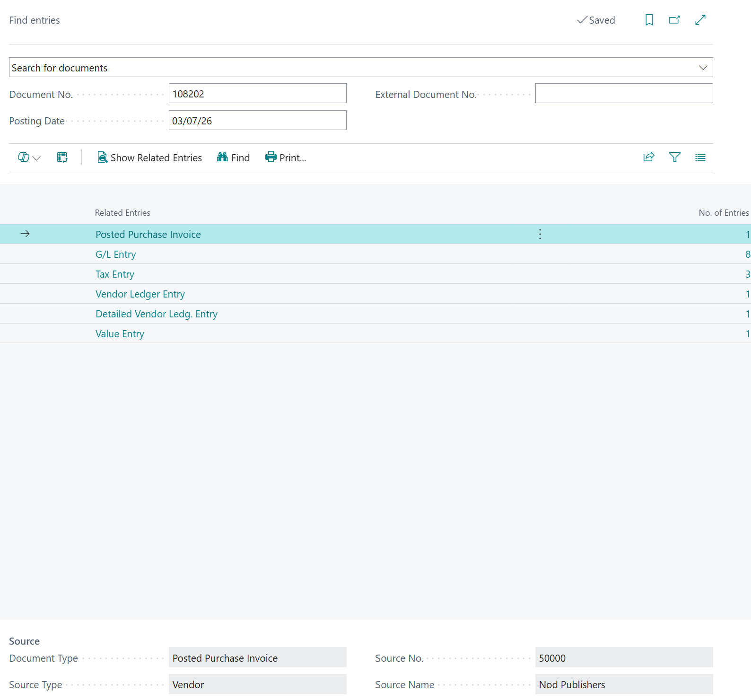The width and height of the screenshot is (751, 700).
Task: Click the Posting Date field
Action: coord(258,121)
